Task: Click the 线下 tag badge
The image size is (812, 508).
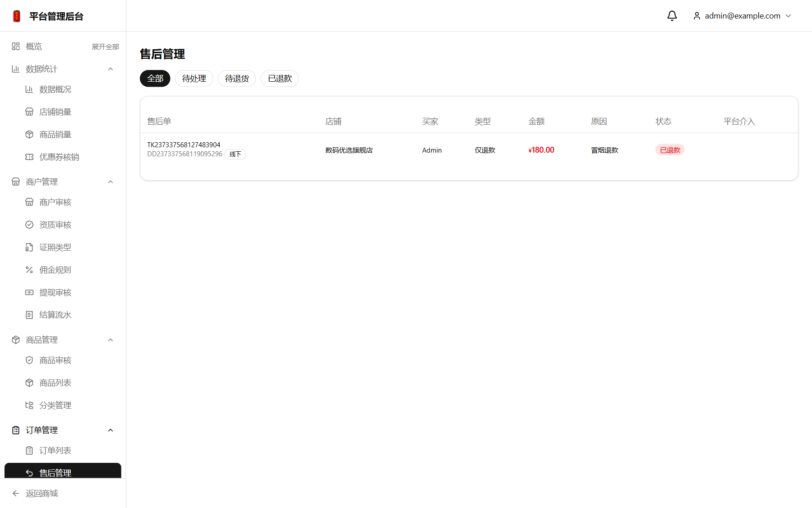Action: tap(235, 154)
